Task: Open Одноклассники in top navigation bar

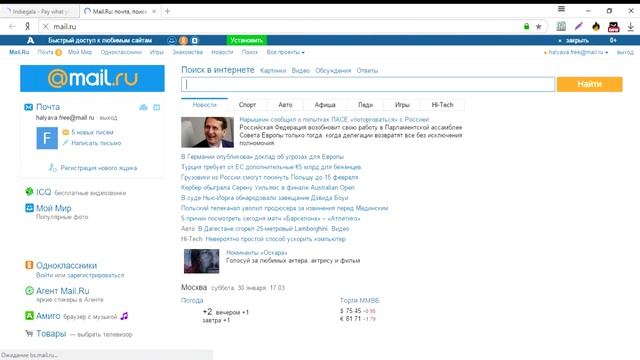Action: (121, 52)
